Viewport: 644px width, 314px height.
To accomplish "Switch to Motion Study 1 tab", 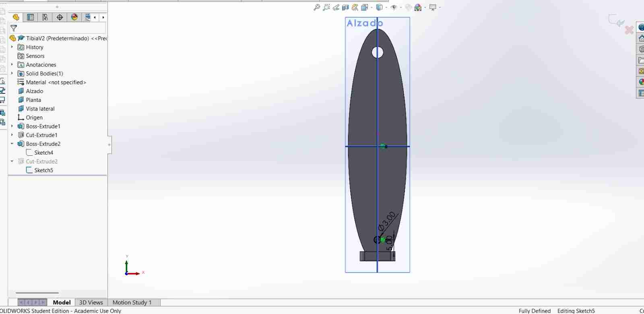I will tap(132, 302).
